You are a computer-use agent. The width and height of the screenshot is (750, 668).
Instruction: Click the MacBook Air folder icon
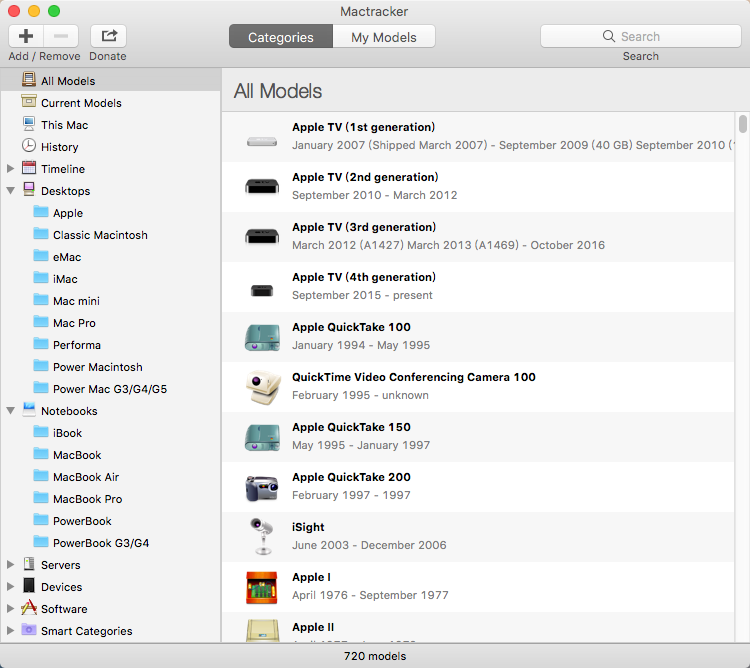click(x=41, y=476)
